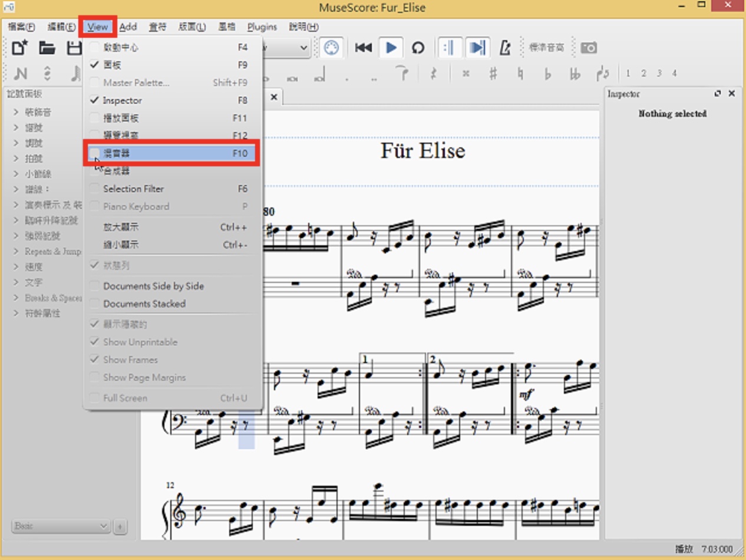Toggle 播放面板 F11 in View menu
Image resolution: width=746 pixels, height=560 pixels.
[x=172, y=118]
